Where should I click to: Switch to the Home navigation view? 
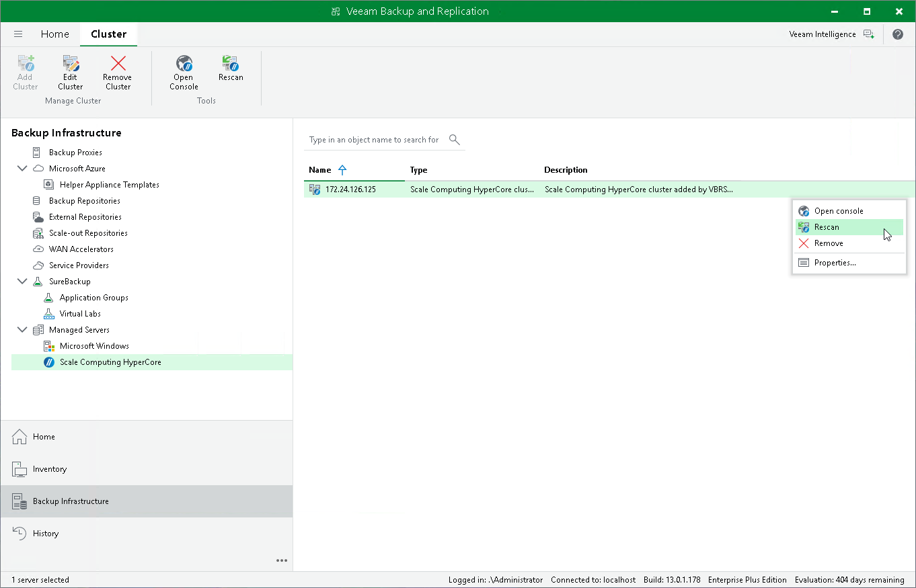click(x=147, y=437)
